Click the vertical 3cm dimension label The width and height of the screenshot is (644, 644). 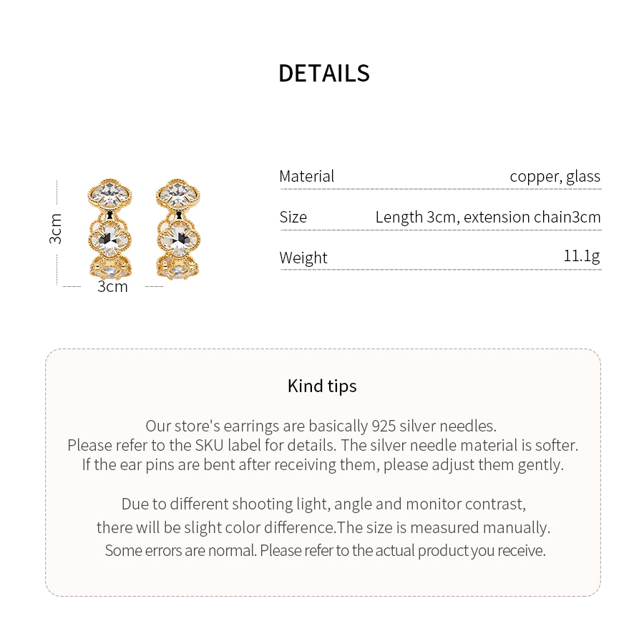(x=55, y=229)
